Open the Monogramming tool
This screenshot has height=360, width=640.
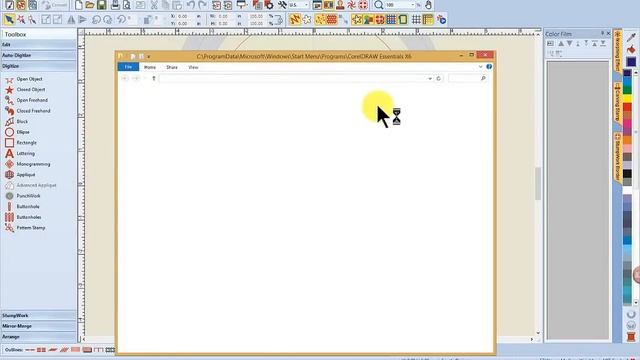pyautogui.click(x=27, y=164)
